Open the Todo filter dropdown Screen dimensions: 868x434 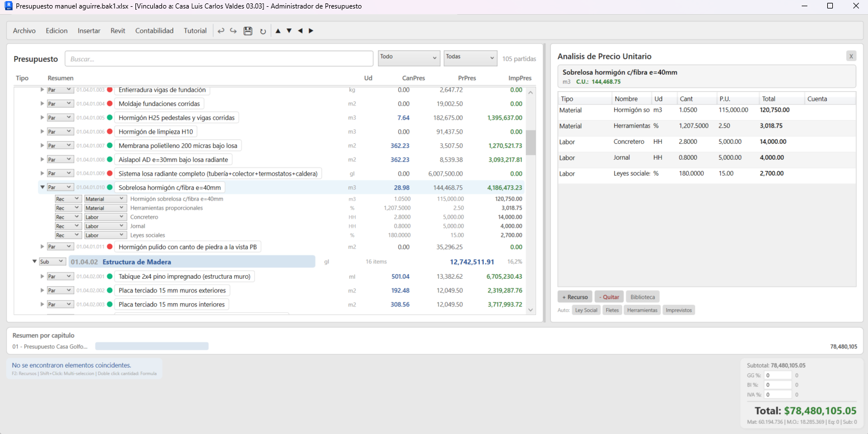click(x=409, y=58)
